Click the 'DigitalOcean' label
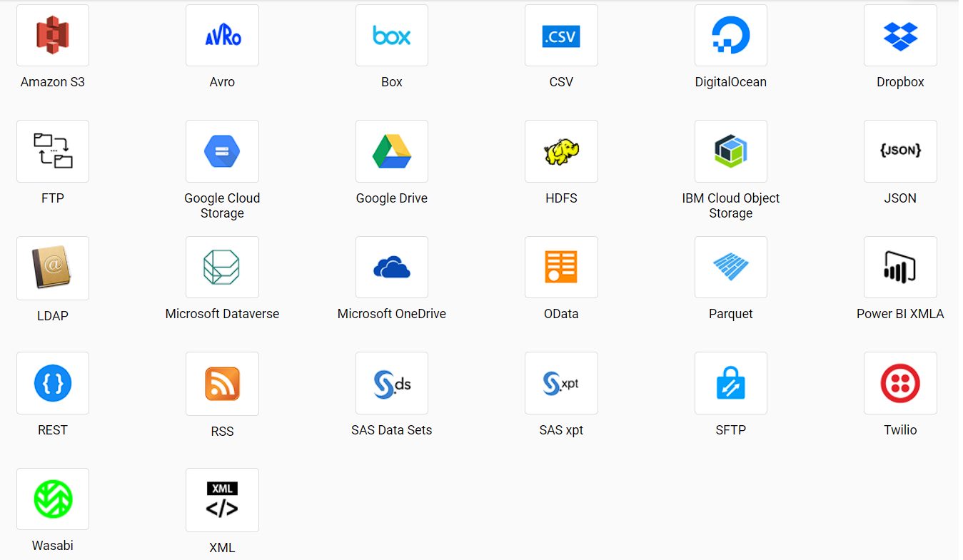The width and height of the screenshot is (963, 560). [x=731, y=82]
